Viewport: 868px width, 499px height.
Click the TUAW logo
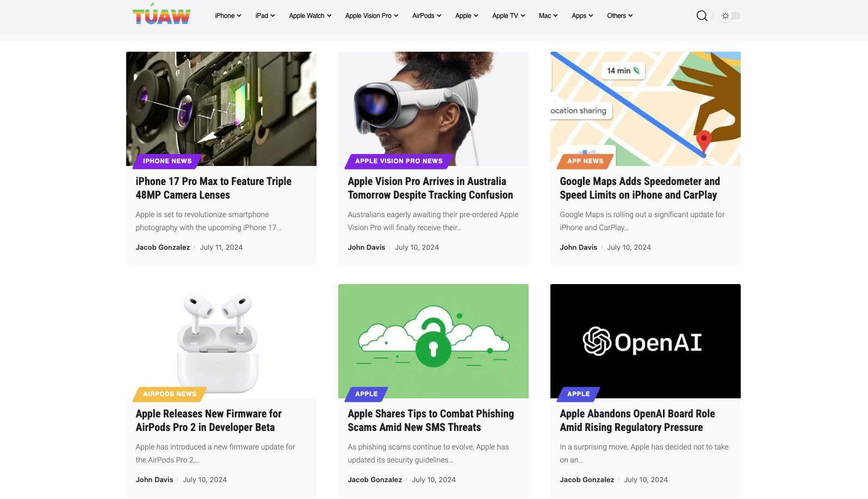point(162,15)
